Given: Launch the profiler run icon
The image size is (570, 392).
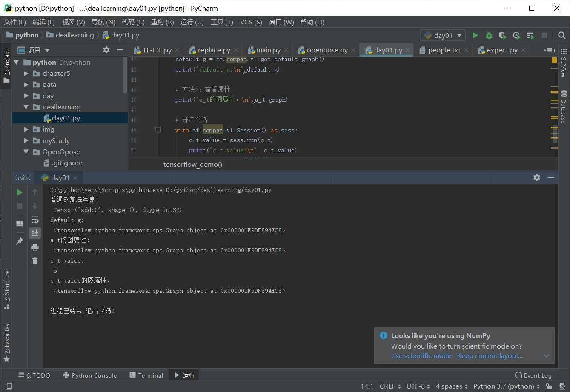Looking at the screenshot, I should point(516,35).
